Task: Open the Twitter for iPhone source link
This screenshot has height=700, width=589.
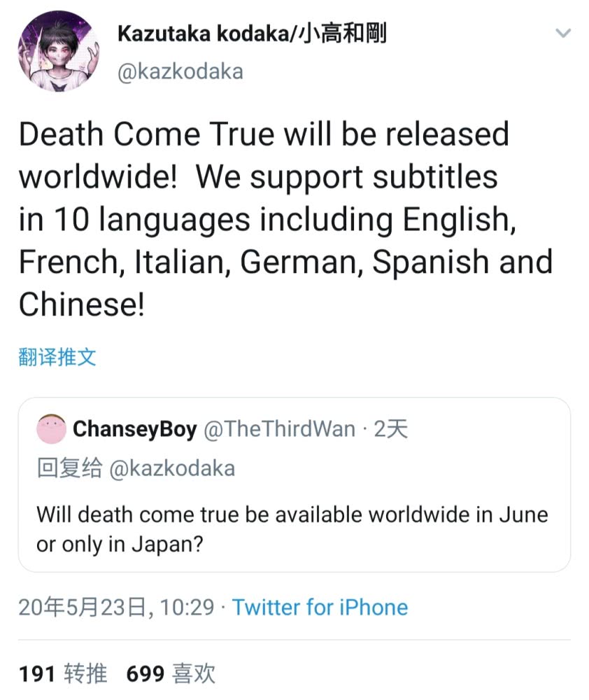Action: (x=320, y=607)
